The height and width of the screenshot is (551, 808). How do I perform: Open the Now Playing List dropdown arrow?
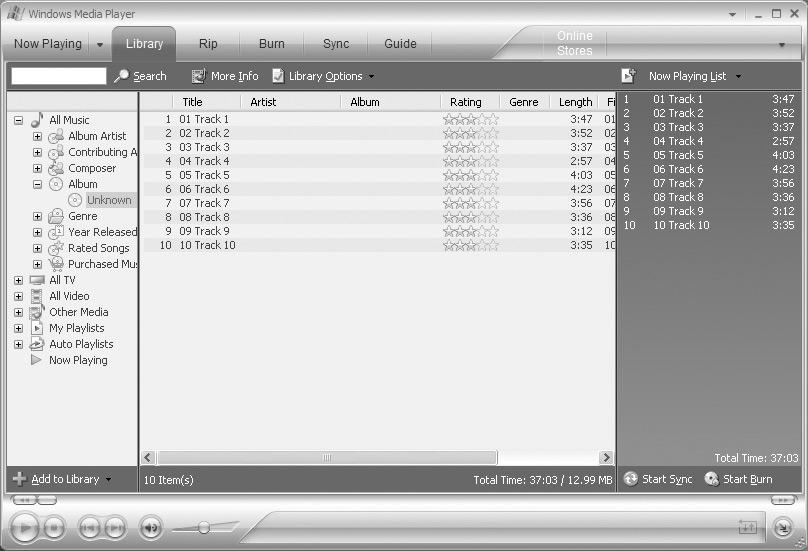(738, 76)
